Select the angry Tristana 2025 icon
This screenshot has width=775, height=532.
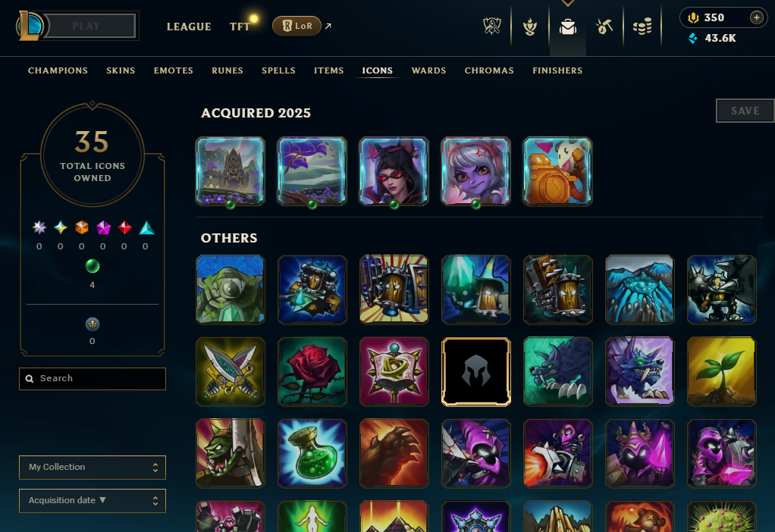[x=475, y=171]
